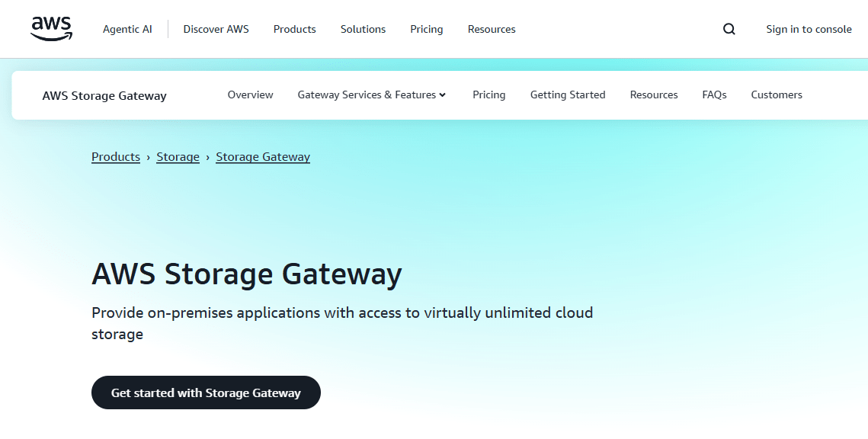Switch to the Overview tab
The height and width of the screenshot is (439, 868).
tap(250, 95)
